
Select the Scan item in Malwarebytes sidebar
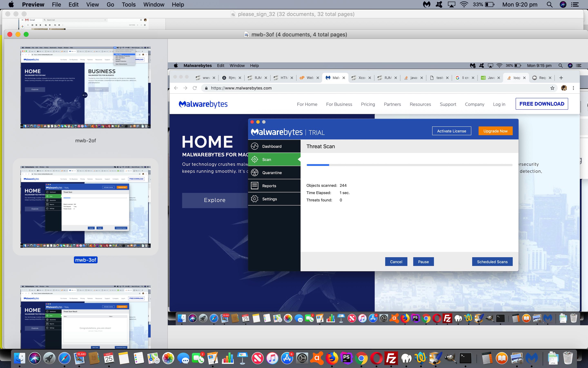274,159
